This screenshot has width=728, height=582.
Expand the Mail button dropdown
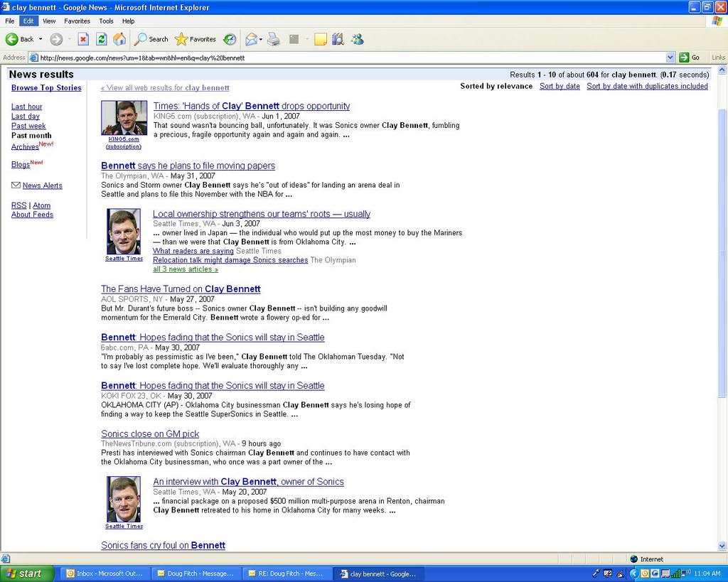261,39
